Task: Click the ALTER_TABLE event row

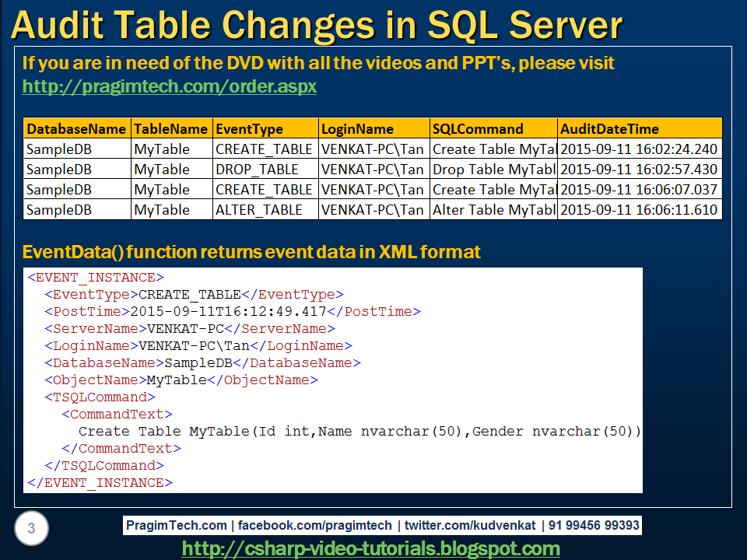Action: coord(251,209)
